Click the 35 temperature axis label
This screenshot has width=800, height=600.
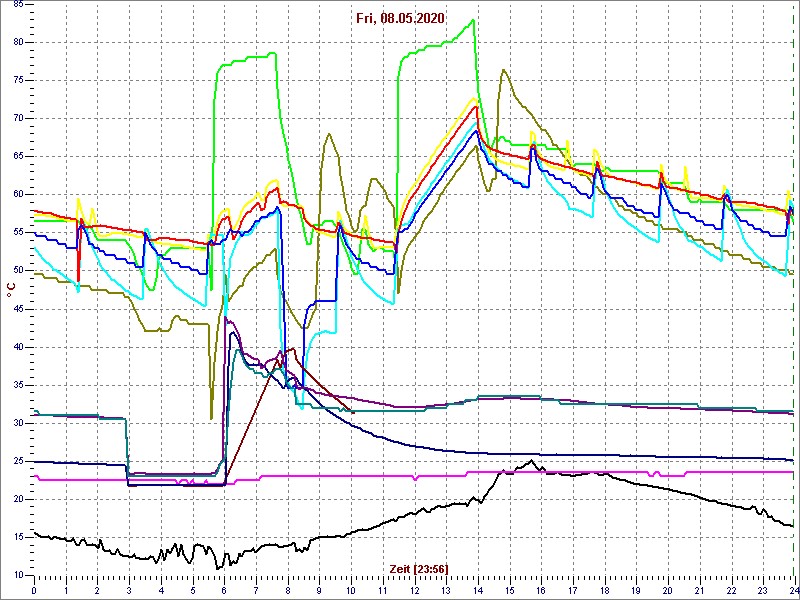[17, 385]
